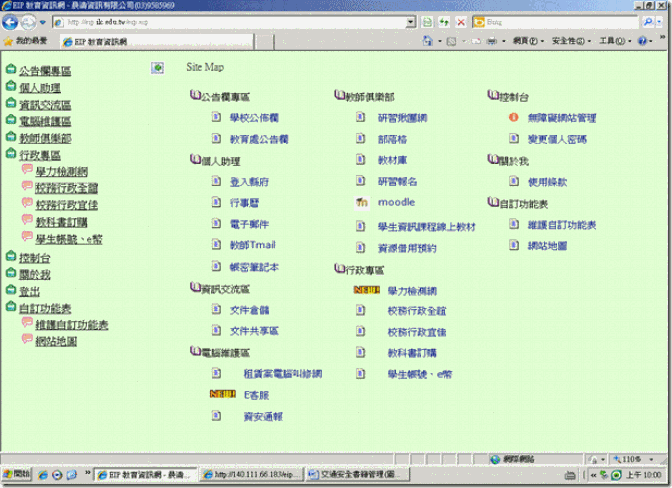Click the red Stop loading icon
This screenshot has width=672, height=488.
point(461,22)
